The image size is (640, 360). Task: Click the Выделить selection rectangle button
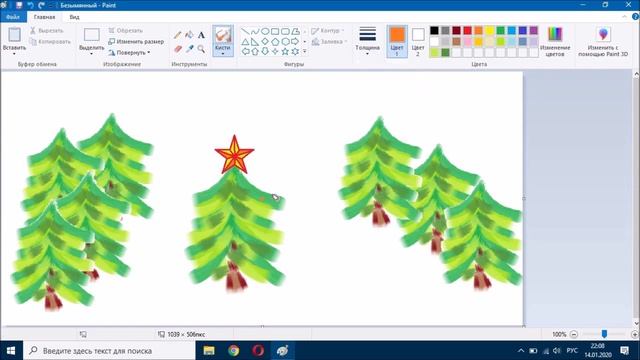click(91, 35)
